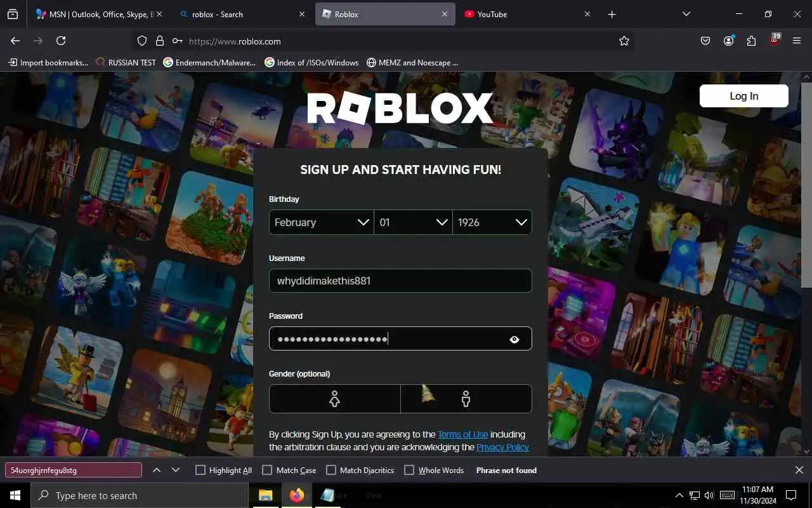Viewport: 812px width, 508px height.
Task: Open the Import bookmarks item
Action: 48,62
